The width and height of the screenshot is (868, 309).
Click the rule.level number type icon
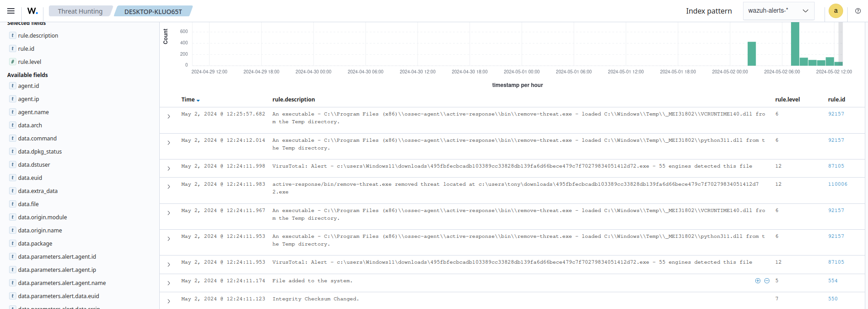[13, 62]
